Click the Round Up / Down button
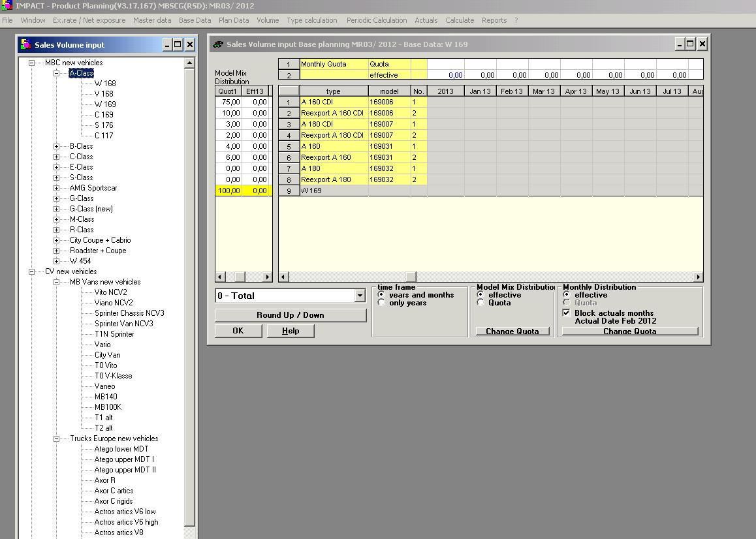Viewport: 756px width, 539px height. pyautogui.click(x=291, y=315)
